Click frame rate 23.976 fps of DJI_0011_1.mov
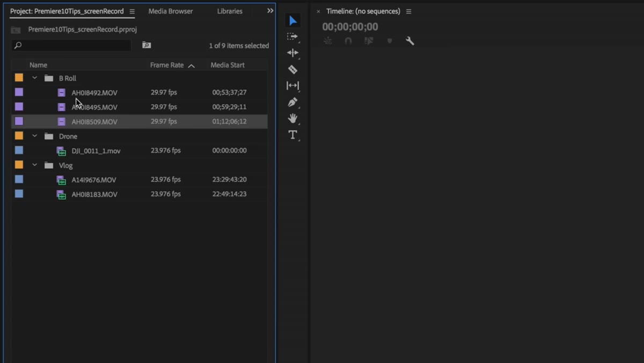The height and width of the screenshot is (363, 644). [165, 150]
